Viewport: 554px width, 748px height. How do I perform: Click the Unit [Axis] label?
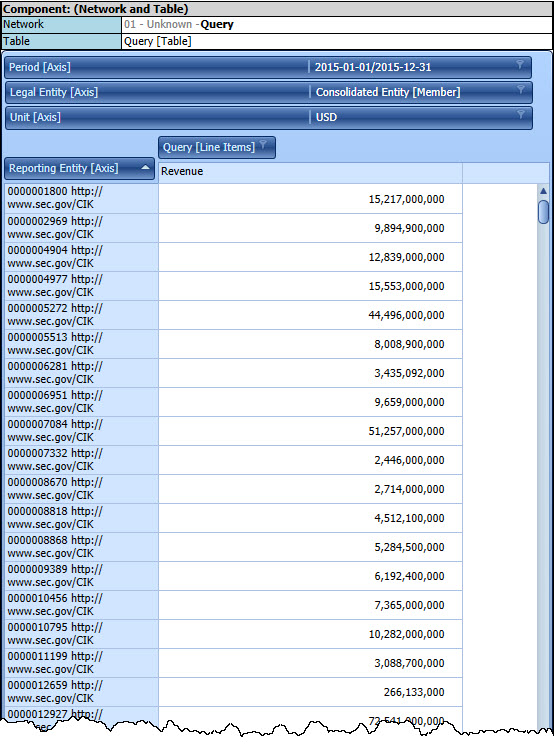35,117
